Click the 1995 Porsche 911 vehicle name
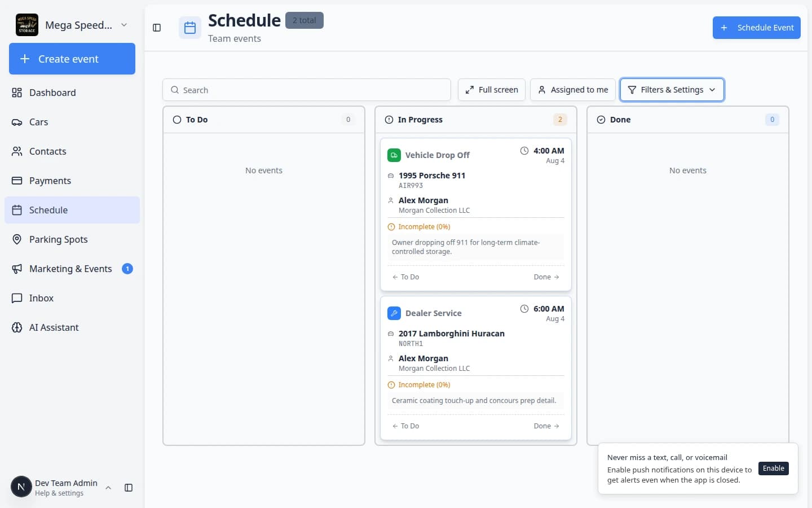 pos(432,176)
